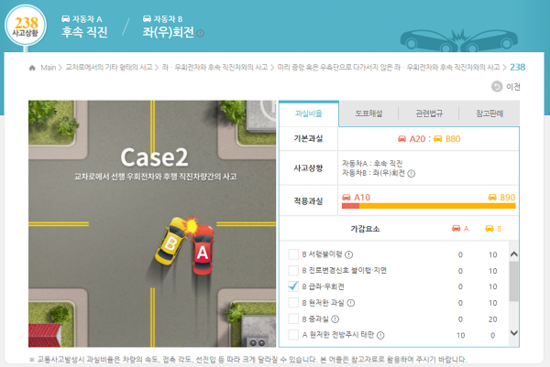Open 교차로에서의 기타 형태의 사고 breadcrumb link
This screenshot has height=367, width=550.
109,67
